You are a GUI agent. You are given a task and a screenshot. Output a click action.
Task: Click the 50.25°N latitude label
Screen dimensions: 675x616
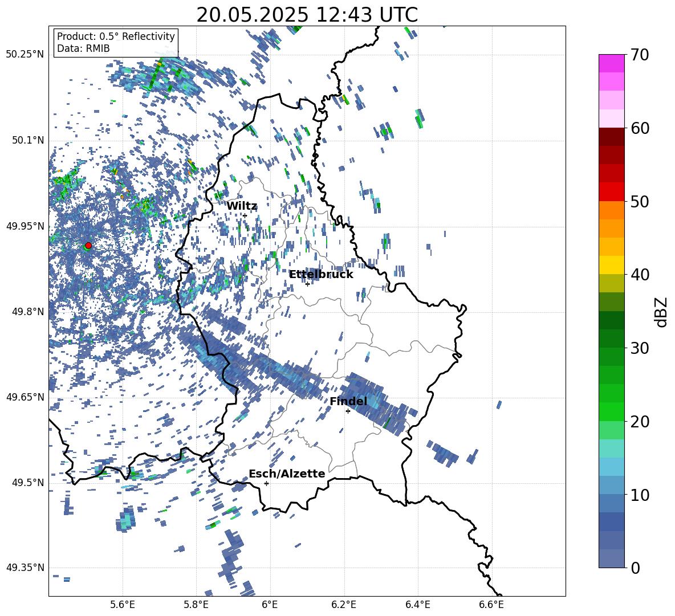point(25,55)
